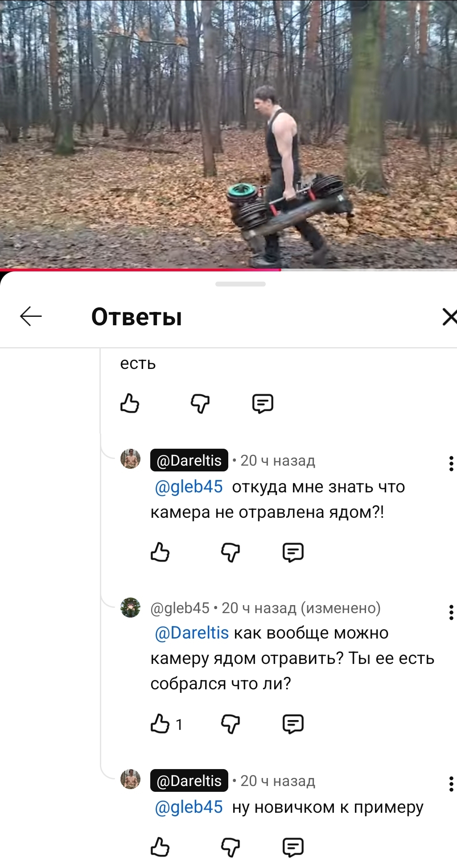Go back using the arrow beside Ответы
457x868 pixels.
[x=31, y=316]
